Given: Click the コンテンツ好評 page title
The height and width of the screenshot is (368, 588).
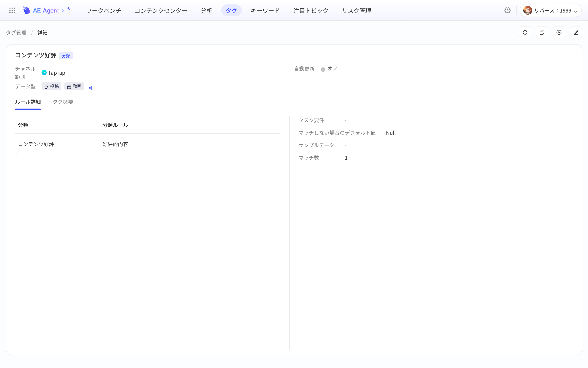Looking at the screenshot, I should pos(36,55).
